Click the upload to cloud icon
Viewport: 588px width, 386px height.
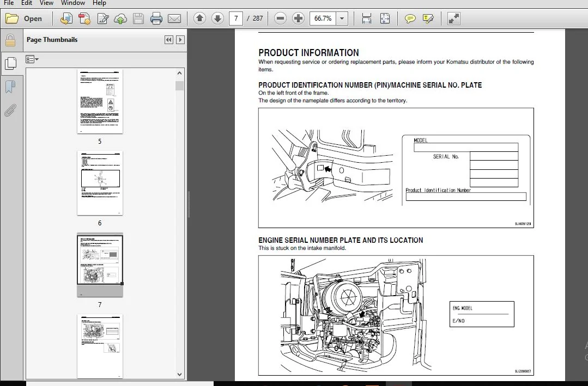click(120, 19)
